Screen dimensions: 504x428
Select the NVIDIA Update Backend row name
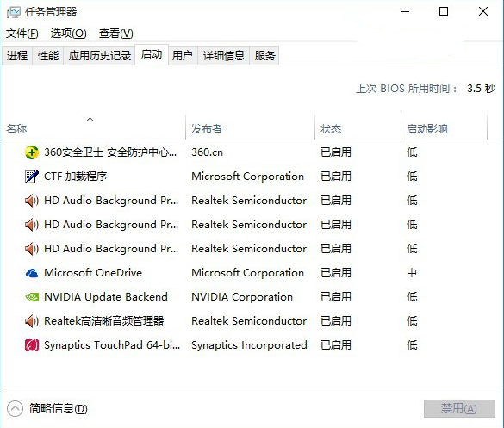click(x=106, y=297)
